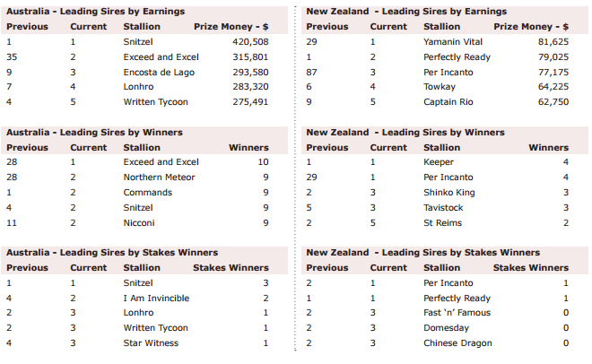The width and height of the screenshot is (592, 364).
Task: Click Northern Meteor in Australia winners table
Action: [x=159, y=178]
